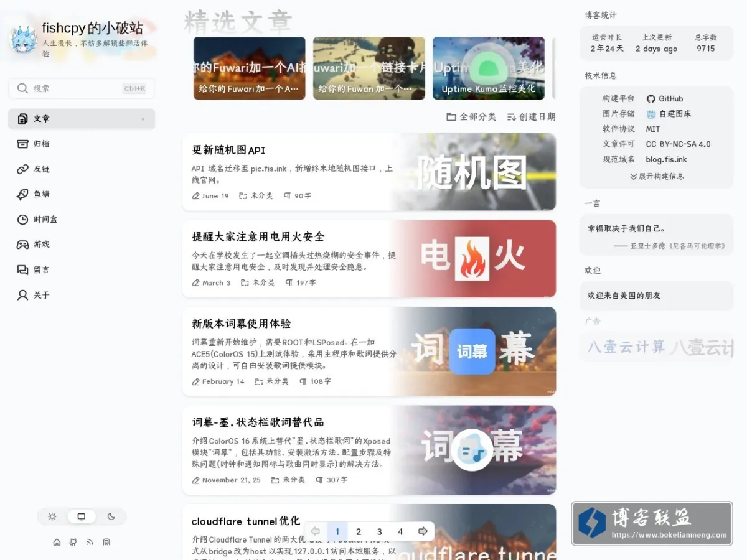Open article 词幕-墨.状态栏歌词替代品

(258, 422)
